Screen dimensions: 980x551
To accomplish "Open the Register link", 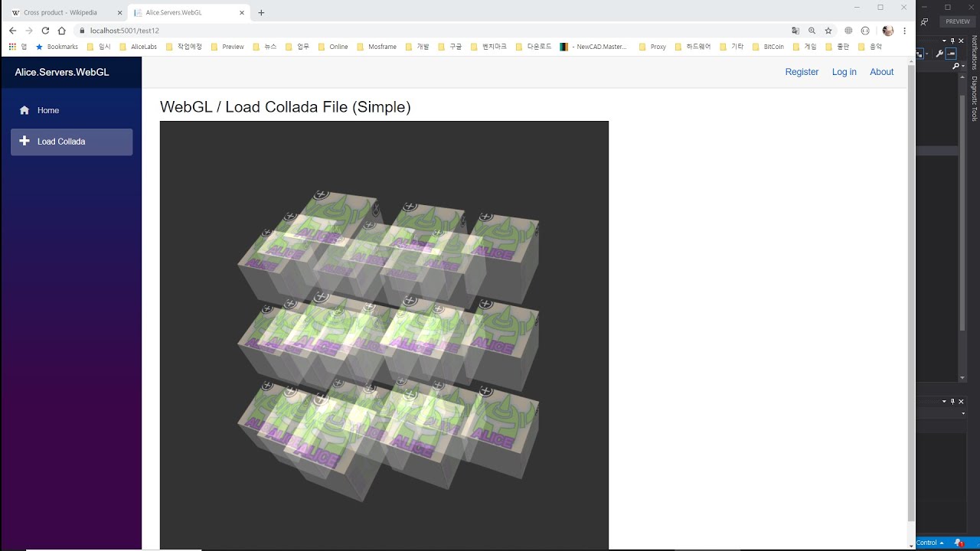I will [802, 72].
